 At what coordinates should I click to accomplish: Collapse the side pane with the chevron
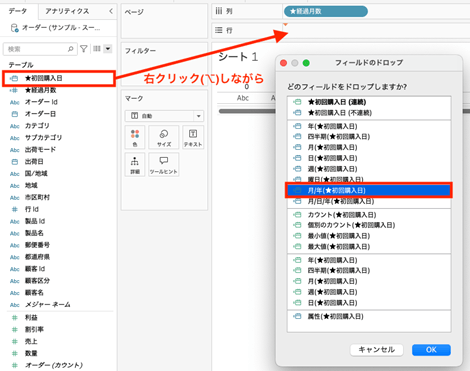pos(111,11)
